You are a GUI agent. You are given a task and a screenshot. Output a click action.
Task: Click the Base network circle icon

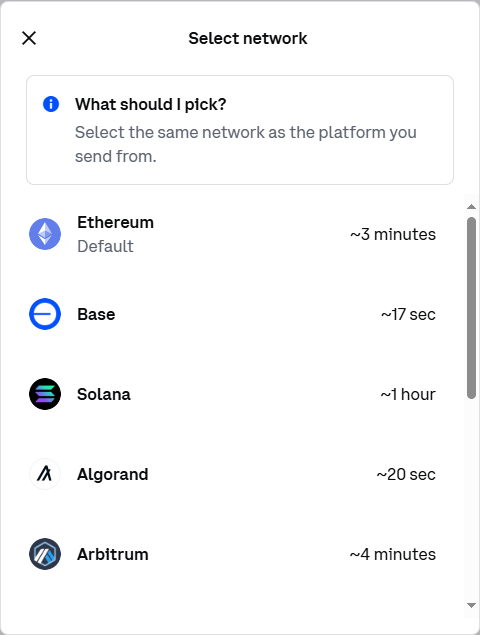point(45,314)
